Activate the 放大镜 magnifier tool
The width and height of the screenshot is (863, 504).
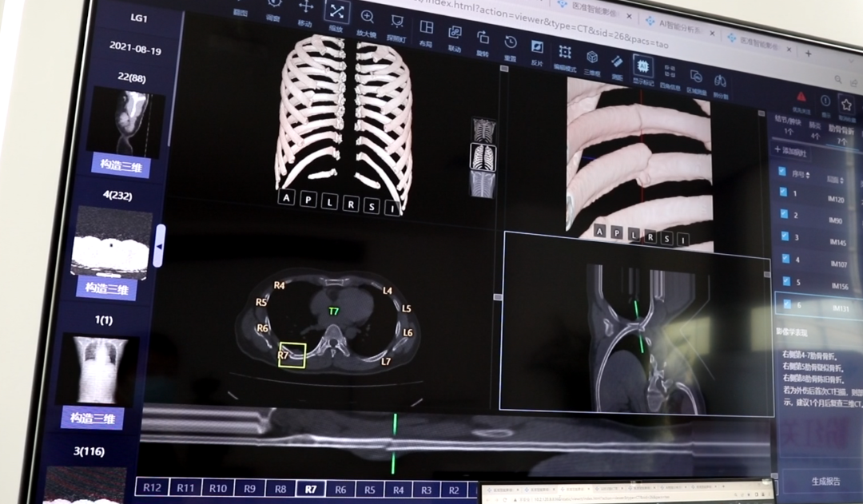367,22
